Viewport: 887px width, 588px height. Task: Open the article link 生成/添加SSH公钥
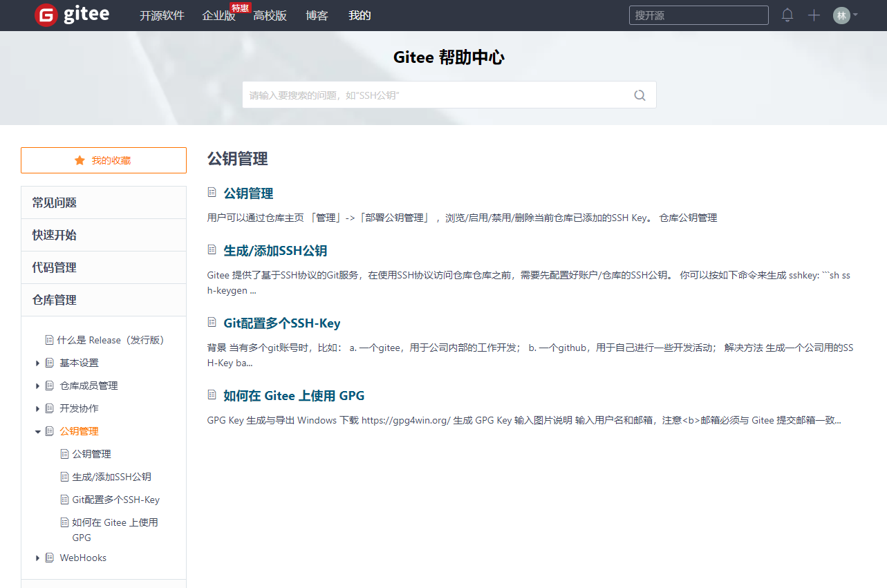[275, 251]
